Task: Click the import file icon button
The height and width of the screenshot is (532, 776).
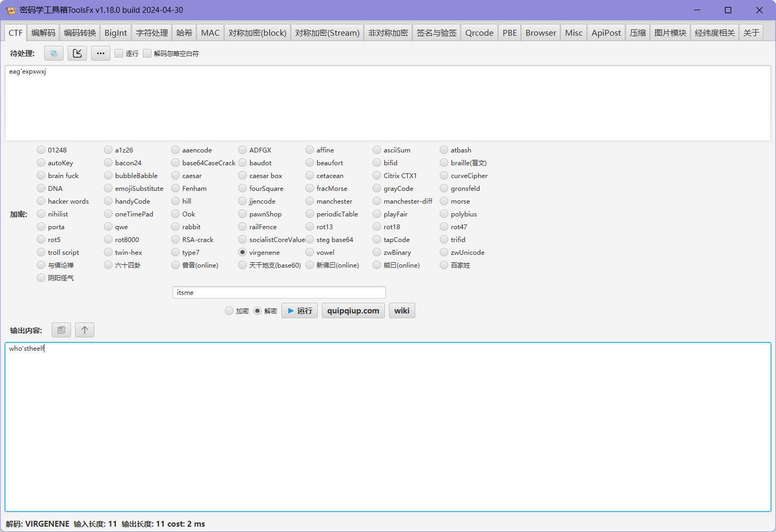Action: pyautogui.click(x=77, y=53)
